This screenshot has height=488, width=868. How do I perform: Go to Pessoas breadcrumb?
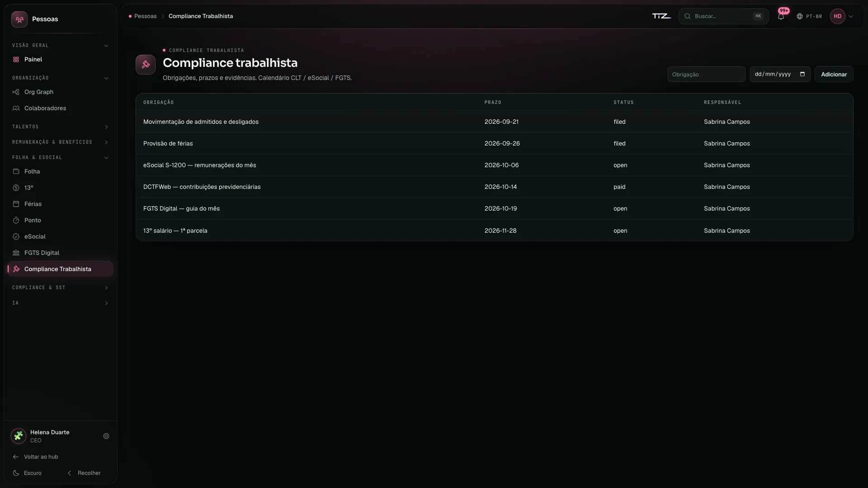[145, 16]
